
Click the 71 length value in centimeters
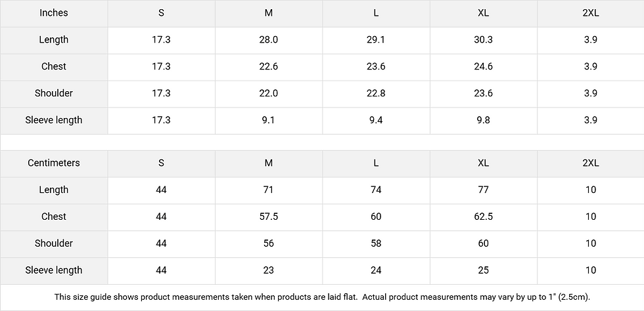coord(268,190)
